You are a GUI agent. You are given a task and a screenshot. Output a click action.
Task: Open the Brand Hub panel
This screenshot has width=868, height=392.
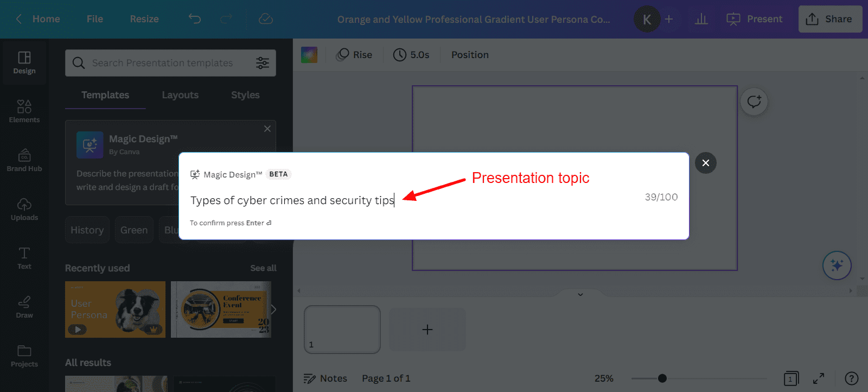click(24, 160)
